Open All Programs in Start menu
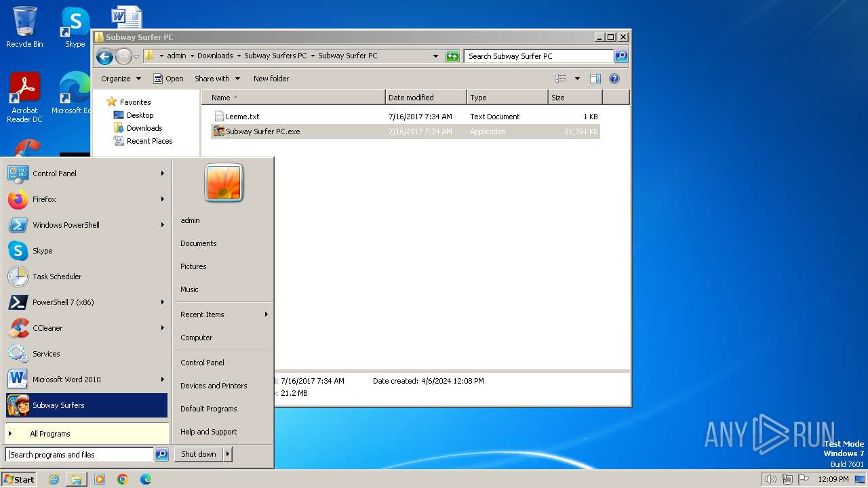Image resolution: width=868 pixels, height=488 pixels. [50, 434]
